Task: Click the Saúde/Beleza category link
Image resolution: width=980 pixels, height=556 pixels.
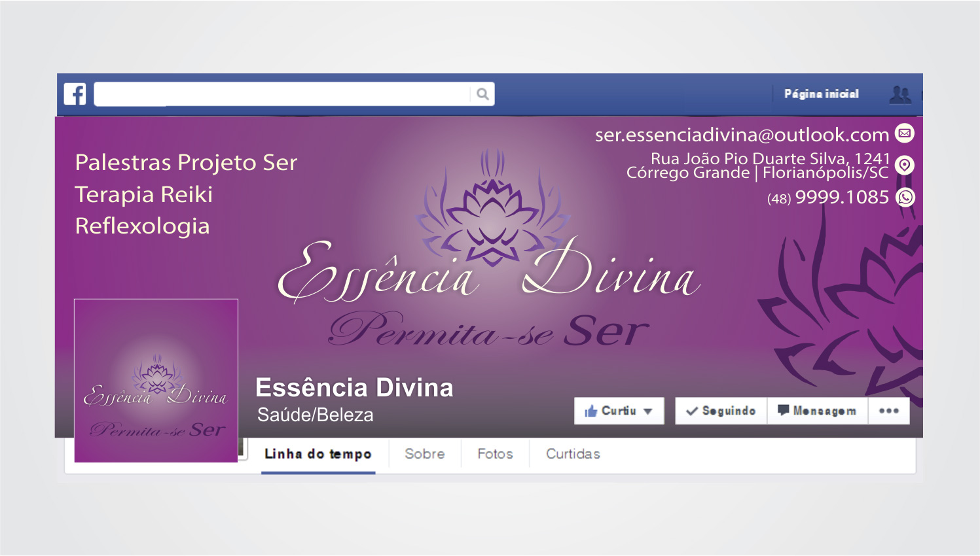Action: point(316,415)
